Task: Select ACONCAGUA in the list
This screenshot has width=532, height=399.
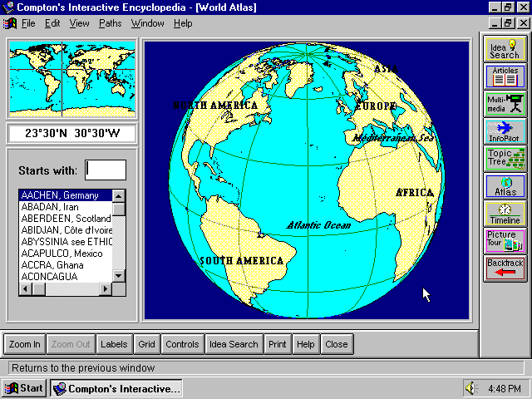Action: [x=66, y=277]
